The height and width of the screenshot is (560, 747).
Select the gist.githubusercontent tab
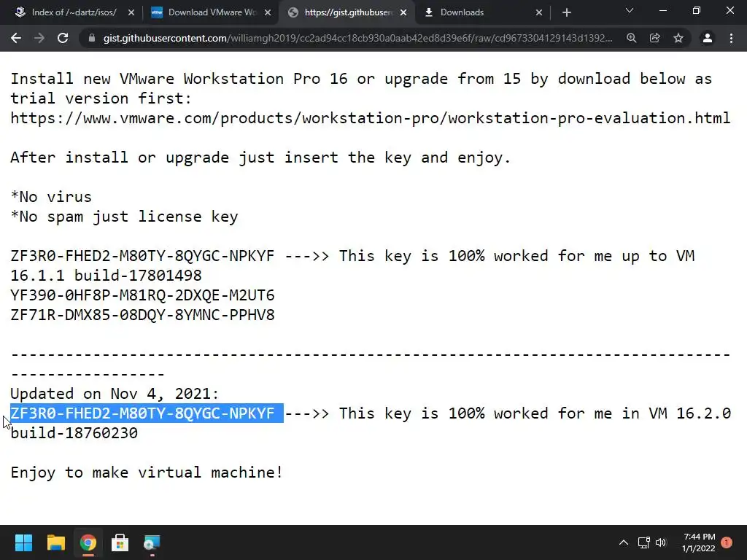click(x=348, y=12)
